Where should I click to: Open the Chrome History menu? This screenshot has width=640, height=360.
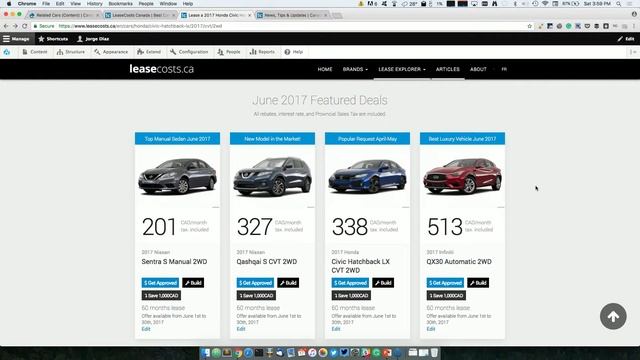[x=94, y=4]
